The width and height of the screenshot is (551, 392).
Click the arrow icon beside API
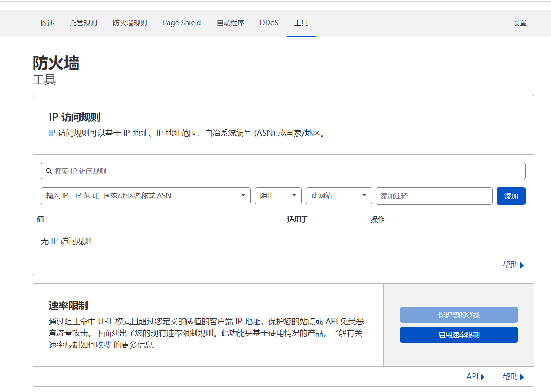coord(483,377)
